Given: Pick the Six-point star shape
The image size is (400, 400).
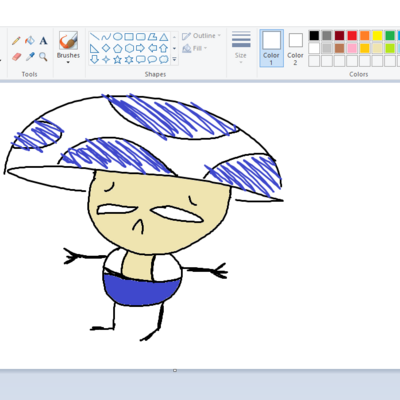Looking at the screenshot, I should coord(129,60).
